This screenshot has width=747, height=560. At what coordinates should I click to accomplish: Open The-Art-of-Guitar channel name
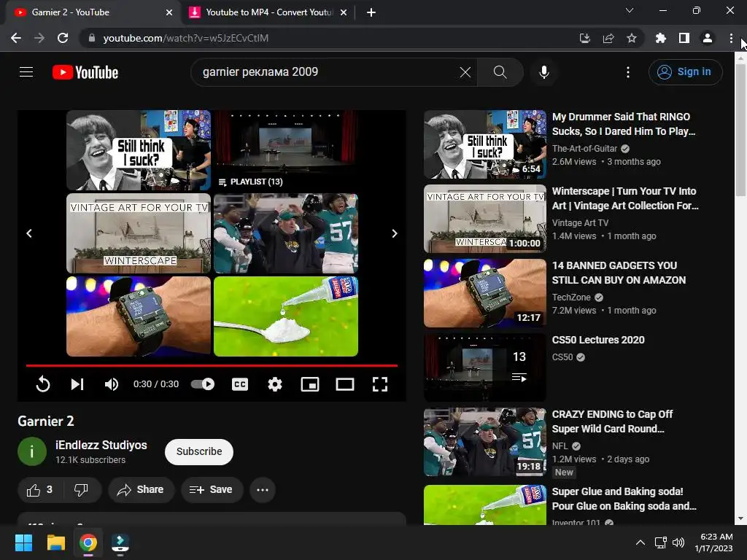584,149
